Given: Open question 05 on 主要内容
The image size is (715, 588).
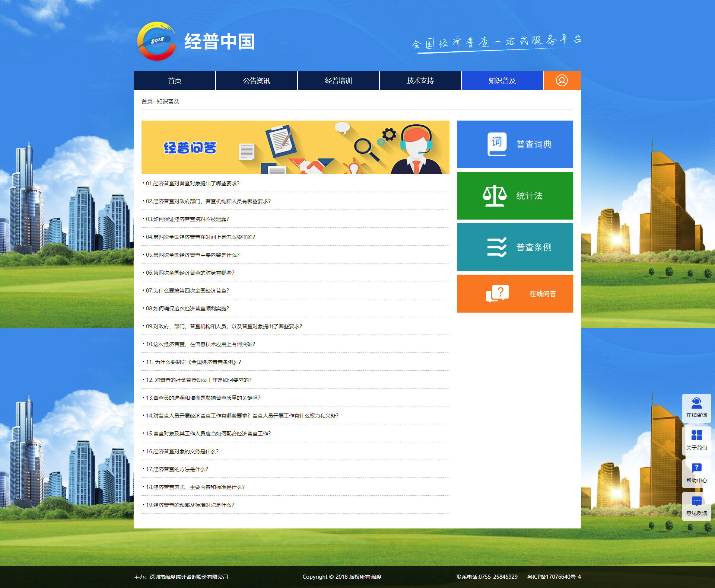Looking at the screenshot, I should point(193,255).
